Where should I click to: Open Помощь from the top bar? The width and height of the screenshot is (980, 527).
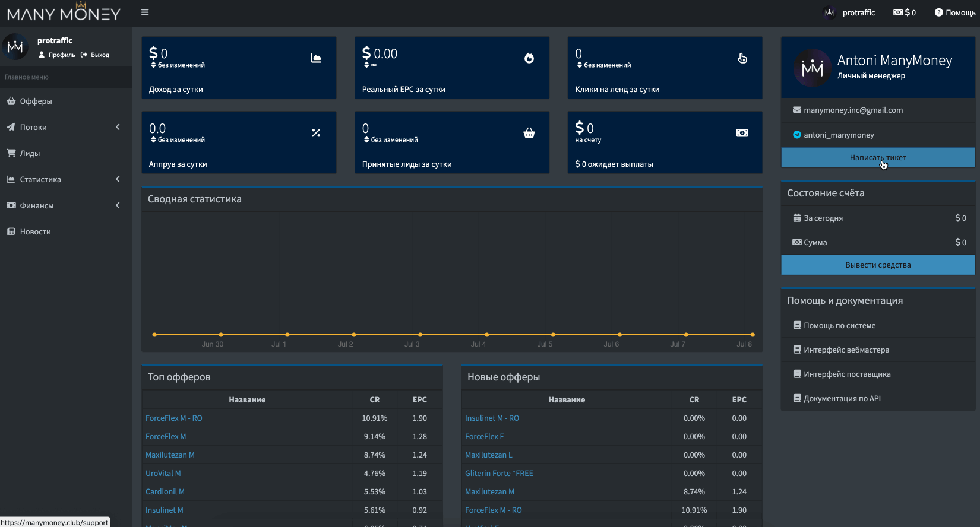[955, 12]
